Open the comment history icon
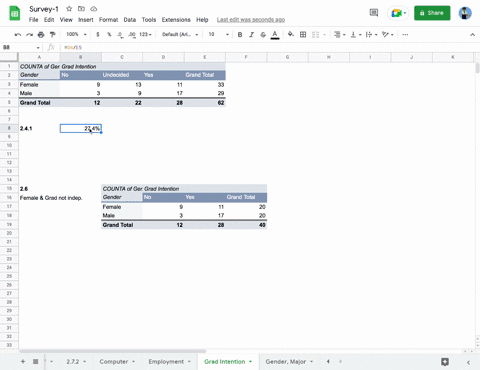This screenshot has height=370, width=480. pyautogui.click(x=374, y=13)
